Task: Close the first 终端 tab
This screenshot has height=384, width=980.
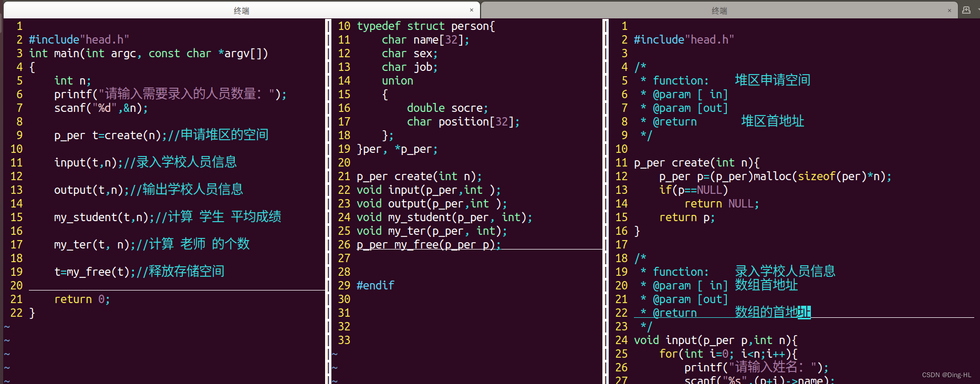Action: [471, 10]
